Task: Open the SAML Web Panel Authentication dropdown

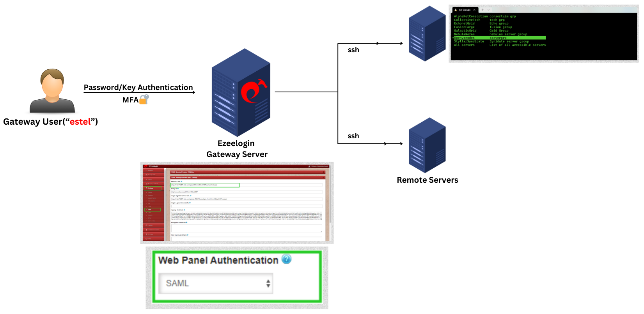Action: click(216, 283)
